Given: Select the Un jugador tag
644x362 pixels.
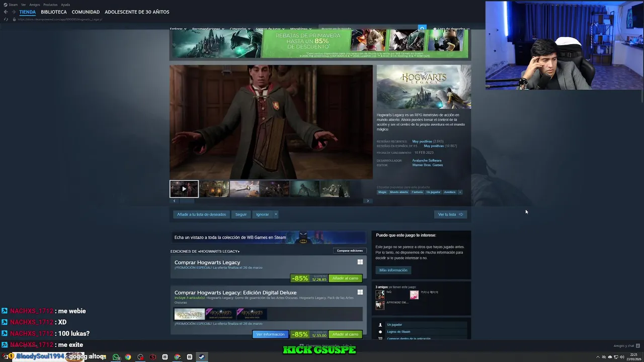Looking at the screenshot, I should [x=433, y=192].
